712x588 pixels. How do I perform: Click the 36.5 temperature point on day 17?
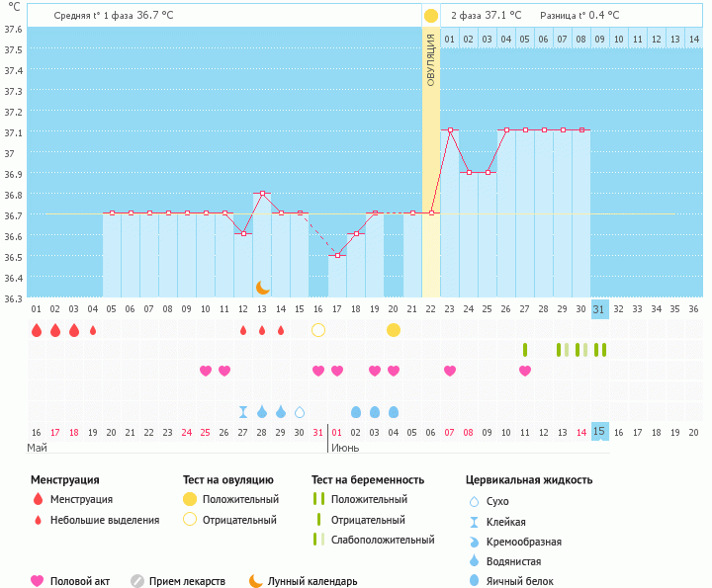coord(337,256)
